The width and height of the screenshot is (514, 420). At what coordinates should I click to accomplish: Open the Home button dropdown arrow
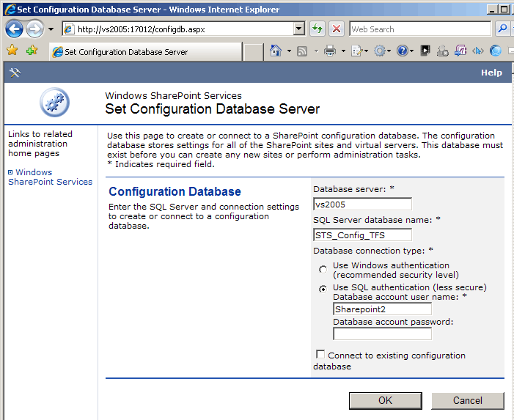click(x=289, y=51)
